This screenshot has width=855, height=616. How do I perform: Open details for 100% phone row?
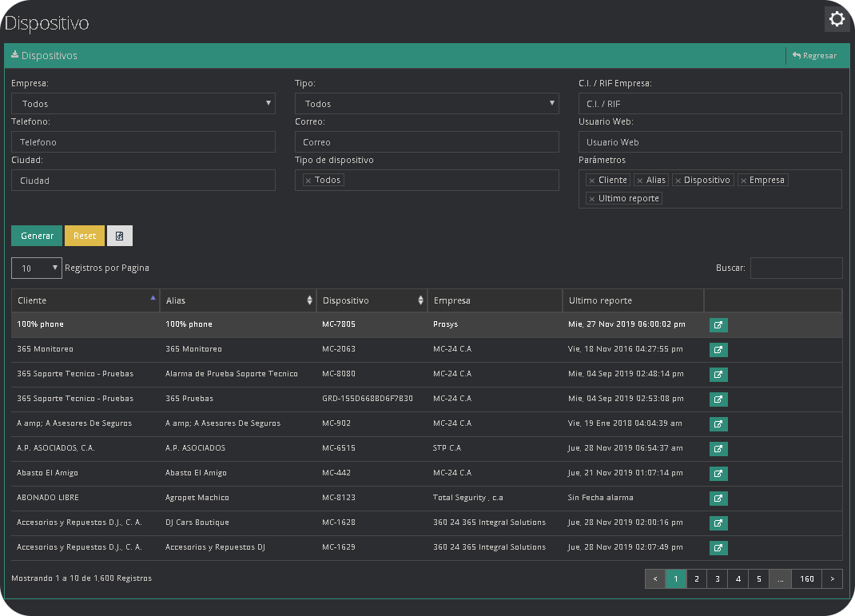click(x=718, y=325)
